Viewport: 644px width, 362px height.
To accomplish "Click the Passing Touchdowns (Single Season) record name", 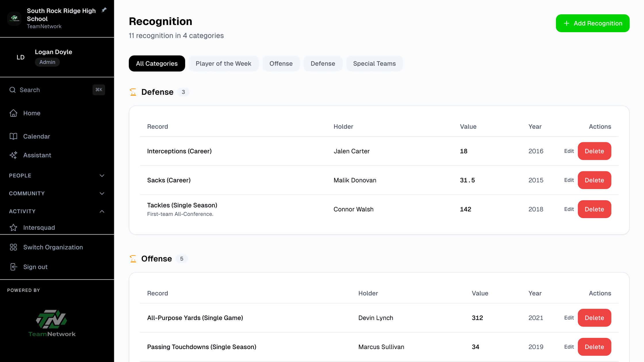I will 202,347.
